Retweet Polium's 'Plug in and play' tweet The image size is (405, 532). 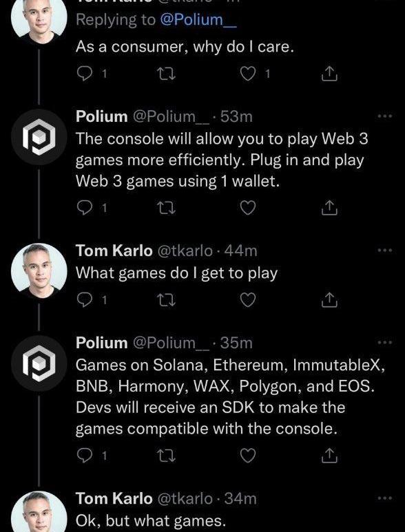pyautogui.click(x=167, y=208)
